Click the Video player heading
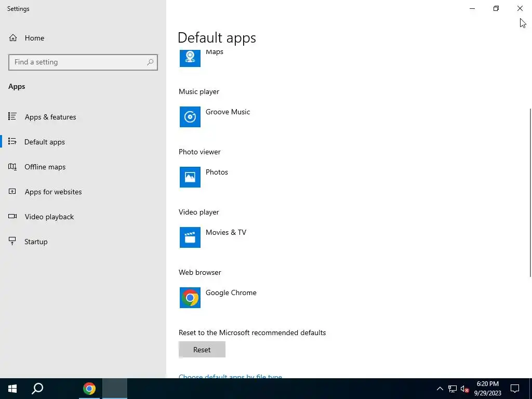The height and width of the screenshot is (399, 532). [199, 212]
